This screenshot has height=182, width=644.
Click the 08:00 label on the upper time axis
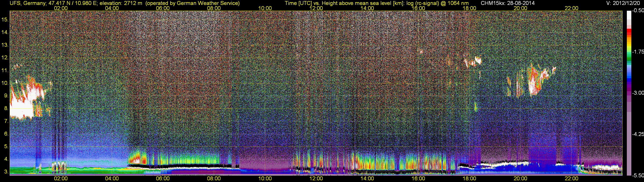pos(214,8)
